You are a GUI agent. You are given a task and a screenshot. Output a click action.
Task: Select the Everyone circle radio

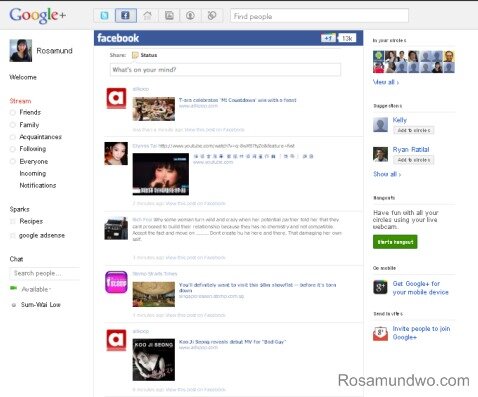point(13,162)
